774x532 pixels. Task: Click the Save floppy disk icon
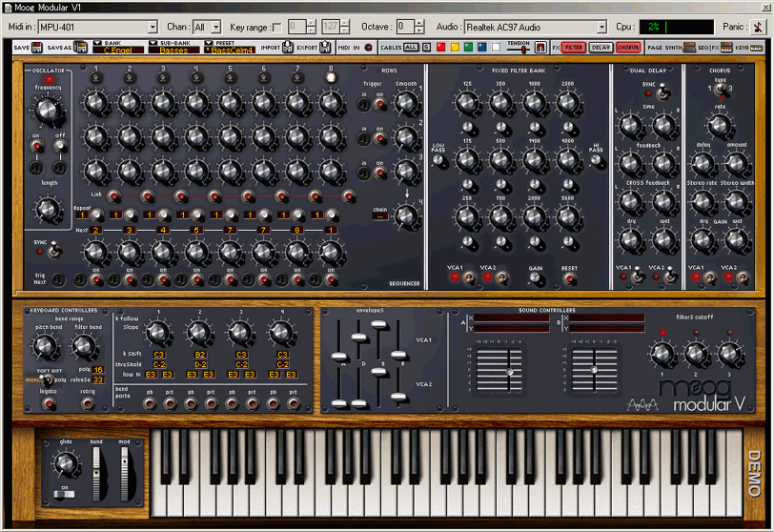[37, 48]
